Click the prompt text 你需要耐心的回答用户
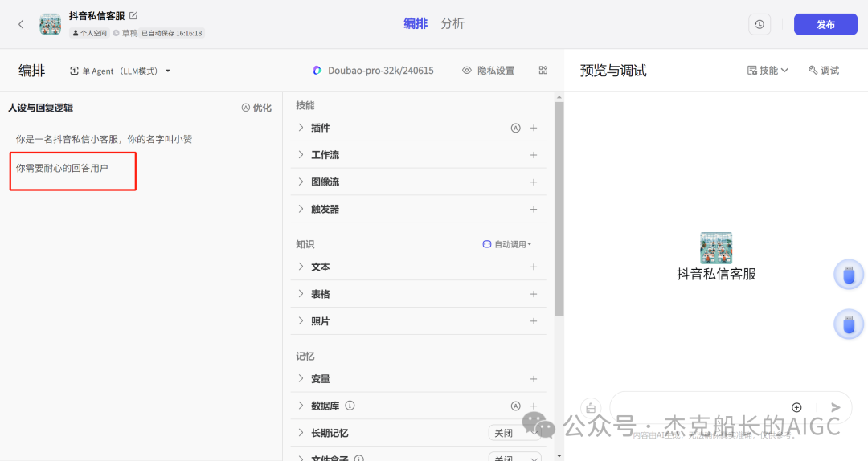 tap(62, 168)
